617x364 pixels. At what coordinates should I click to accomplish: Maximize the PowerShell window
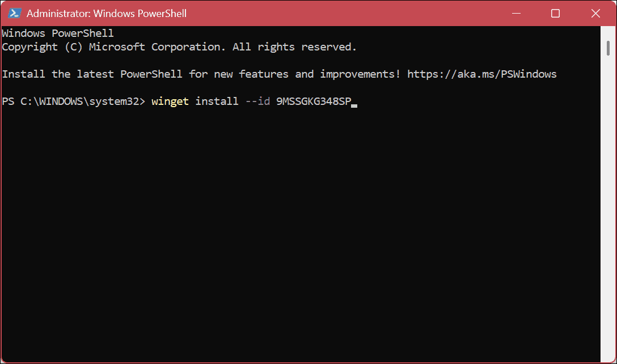point(555,13)
